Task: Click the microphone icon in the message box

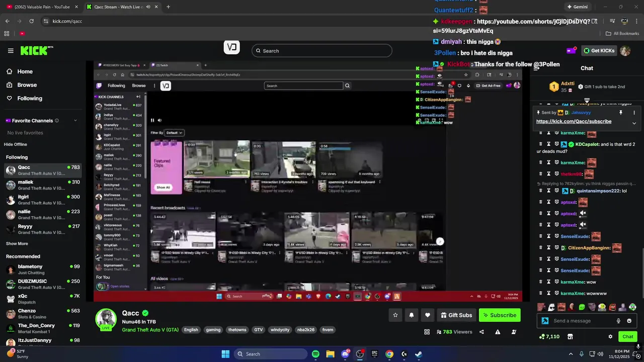Action: click(618, 321)
